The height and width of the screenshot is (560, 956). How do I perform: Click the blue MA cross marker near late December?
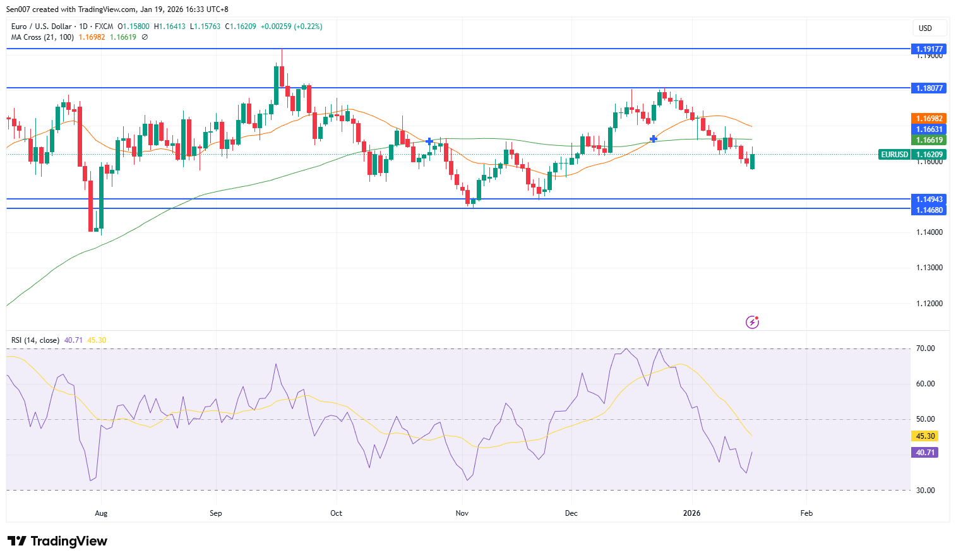pyautogui.click(x=654, y=138)
